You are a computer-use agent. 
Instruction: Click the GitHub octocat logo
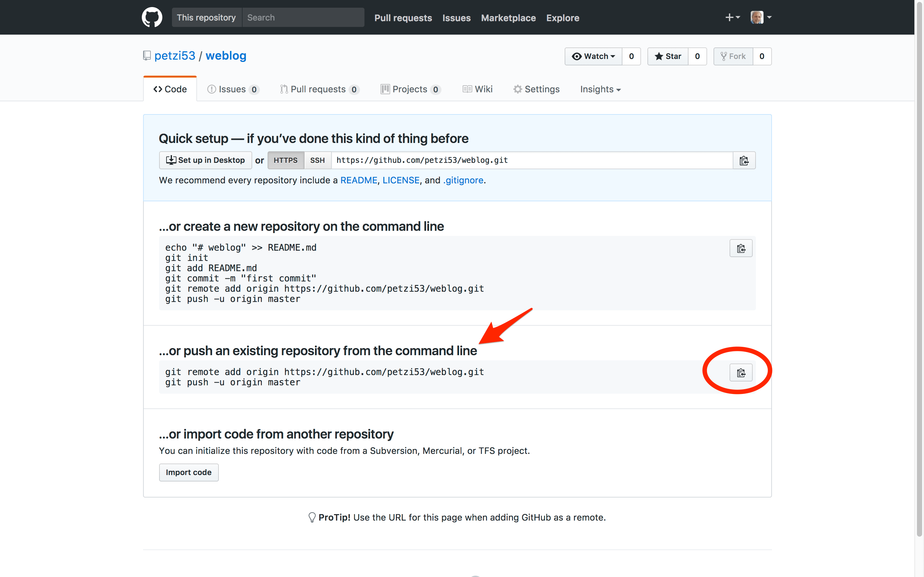point(152,18)
